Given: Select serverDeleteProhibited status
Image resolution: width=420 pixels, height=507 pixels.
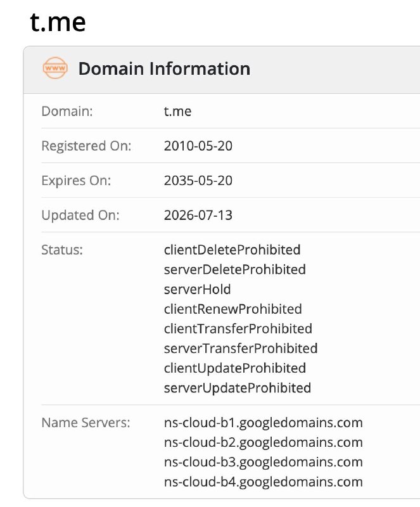Looking at the screenshot, I should tap(235, 269).
